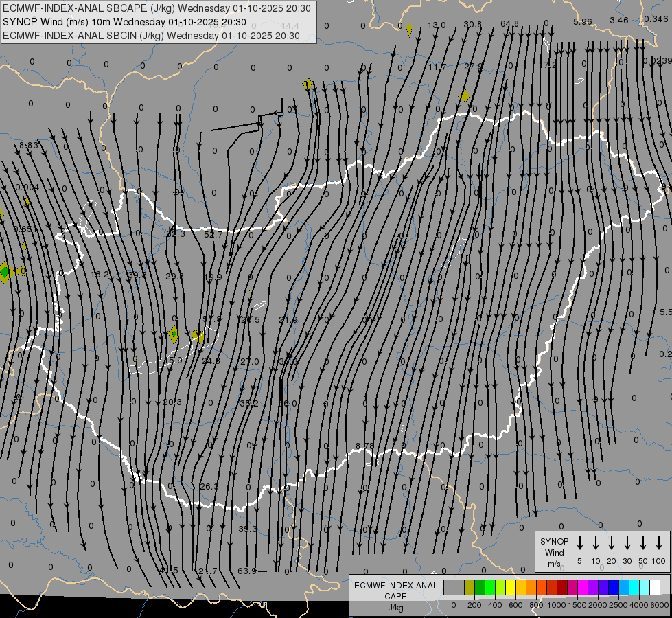Click the 8.78 value near southern border
Image resolution: width=672 pixels, height=618 pixels.
pyautogui.click(x=364, y=446)
